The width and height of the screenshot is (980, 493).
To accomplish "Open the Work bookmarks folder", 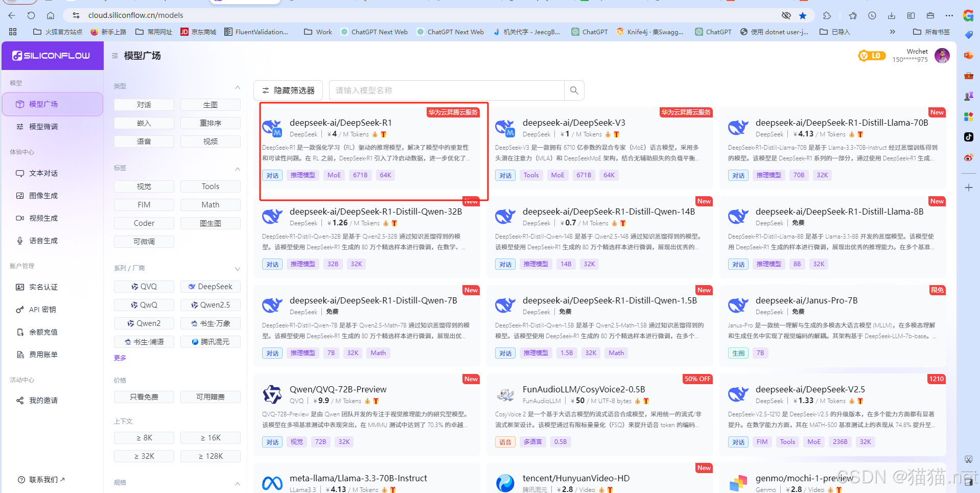I will pyautogui.click(x=318, y=32).
